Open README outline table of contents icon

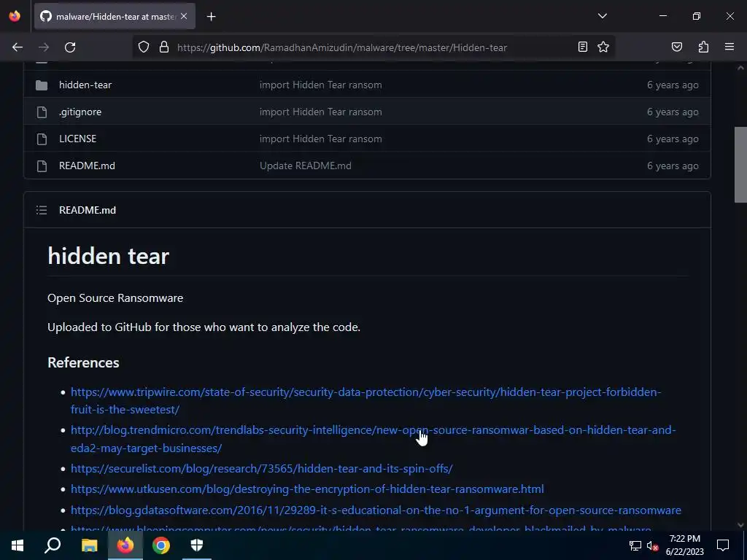click(x=42, y=210)
